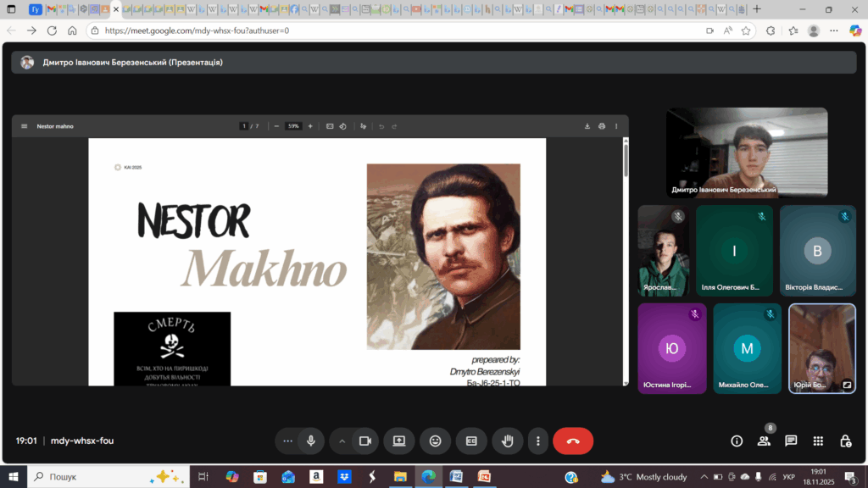The image size is (868, 488).
Task: Click the present screen icon
Action: 398,441
